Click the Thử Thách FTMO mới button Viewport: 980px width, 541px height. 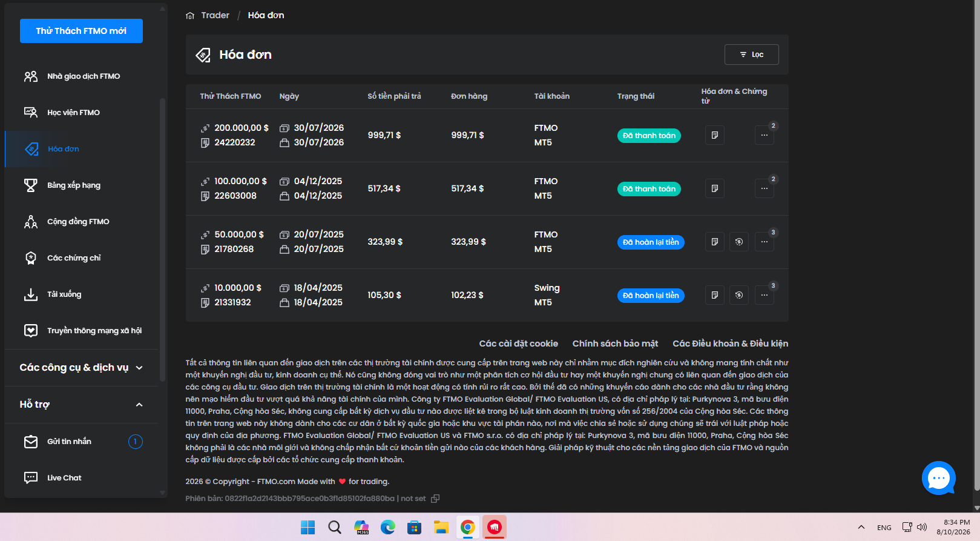(x=81, y=31)
